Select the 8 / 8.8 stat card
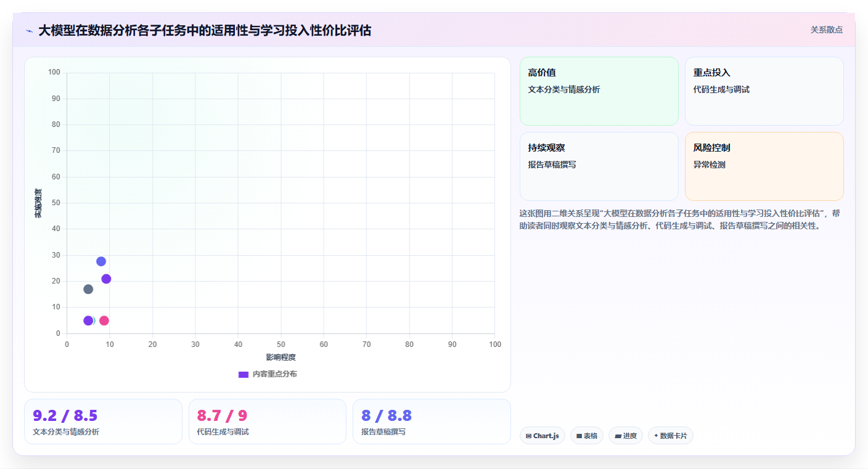 click(432, 422)
